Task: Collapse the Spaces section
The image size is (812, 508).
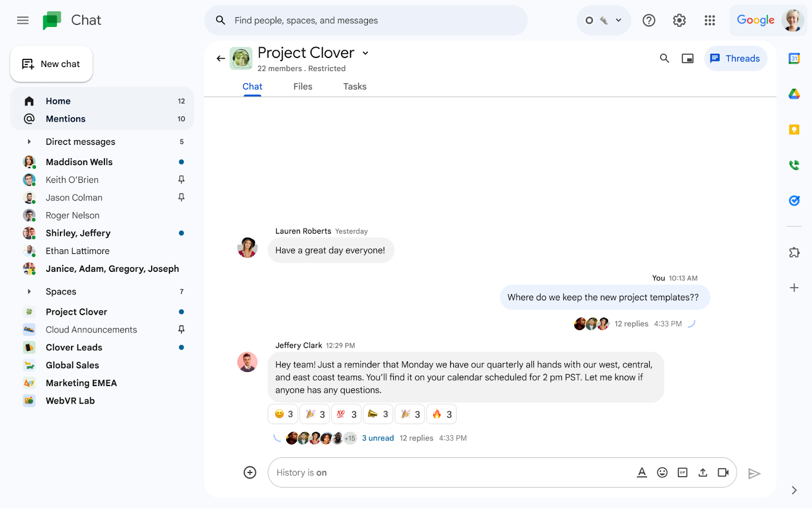Action: point(29,292)
